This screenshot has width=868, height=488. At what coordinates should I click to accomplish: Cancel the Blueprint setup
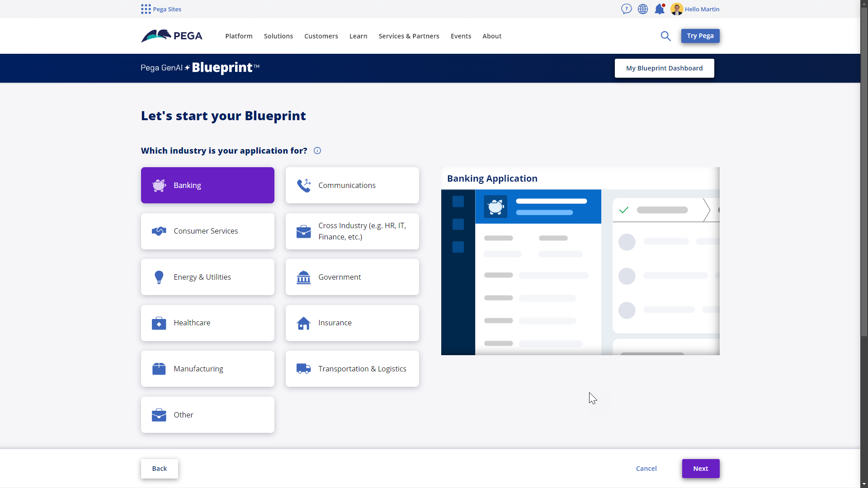tap(646, 469)
